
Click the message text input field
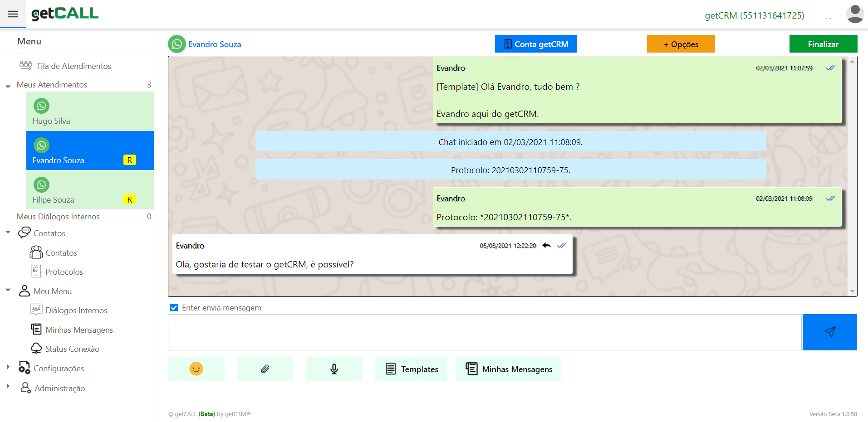[x=485, y=332]
